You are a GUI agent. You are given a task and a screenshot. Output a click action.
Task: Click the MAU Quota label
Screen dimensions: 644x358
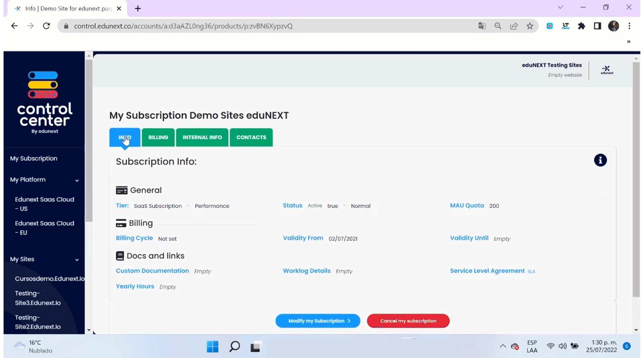(467, 205)
